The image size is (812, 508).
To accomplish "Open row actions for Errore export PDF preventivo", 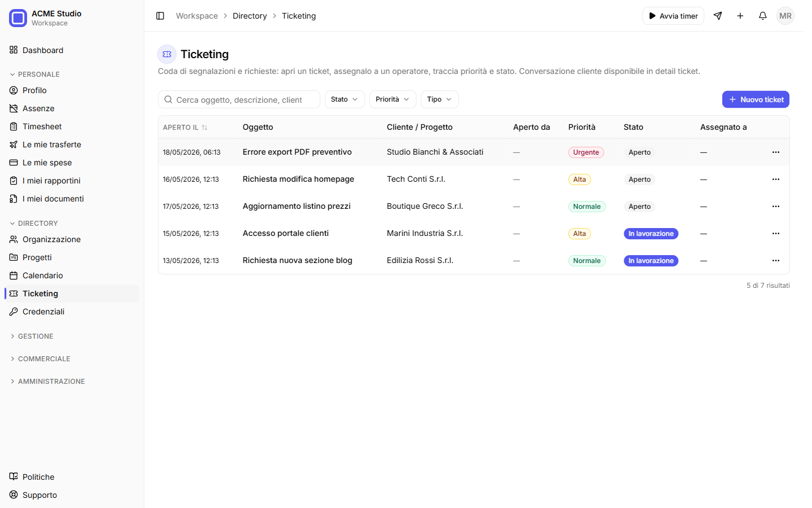I will pyautogui.click(x=776, y=152).
